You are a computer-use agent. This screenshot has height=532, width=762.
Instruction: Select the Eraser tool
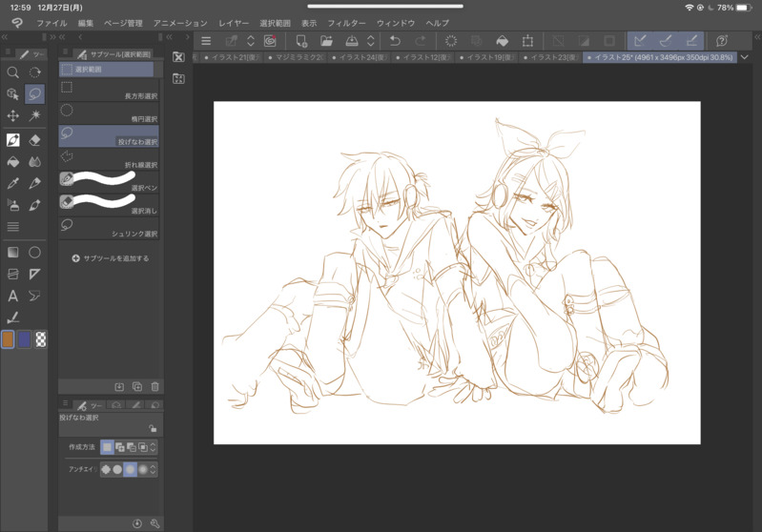pos(34,140)
